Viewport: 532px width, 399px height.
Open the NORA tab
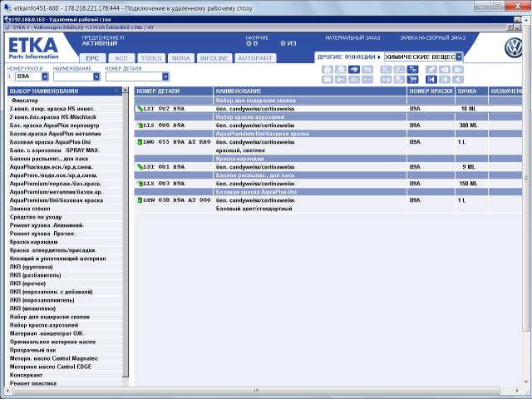pyautogui.click(x=181, y=58)
